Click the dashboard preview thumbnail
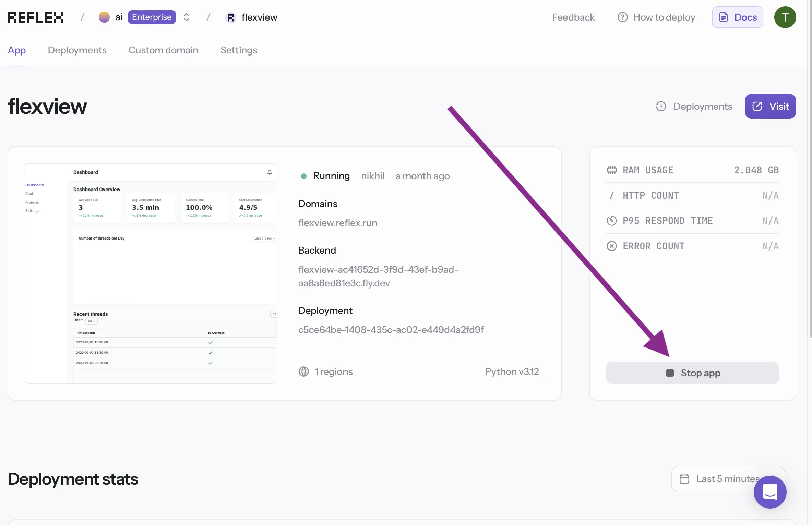812x525 pixels. point(151,273)
